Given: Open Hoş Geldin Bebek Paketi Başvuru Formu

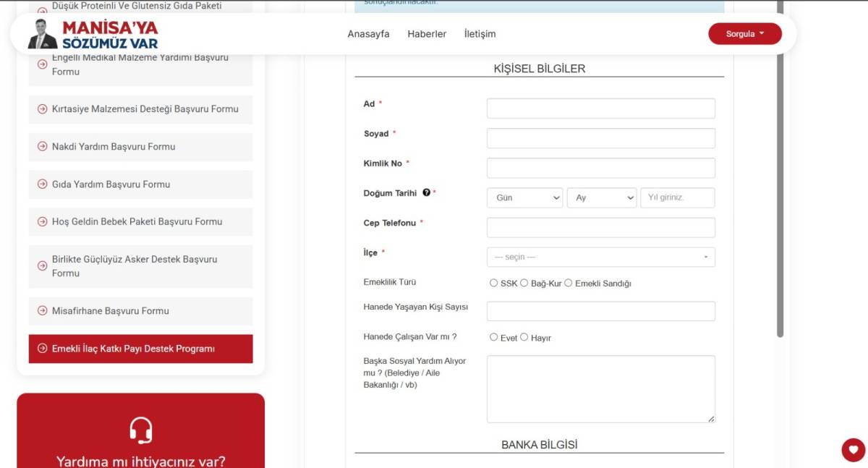Looking at the screenshot, I should point(137,221).
